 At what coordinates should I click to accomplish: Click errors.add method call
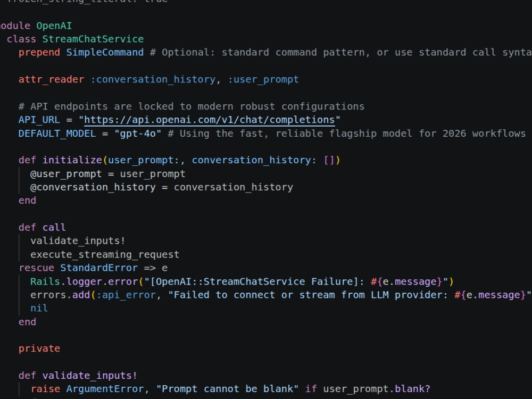[x=60, y=295]
